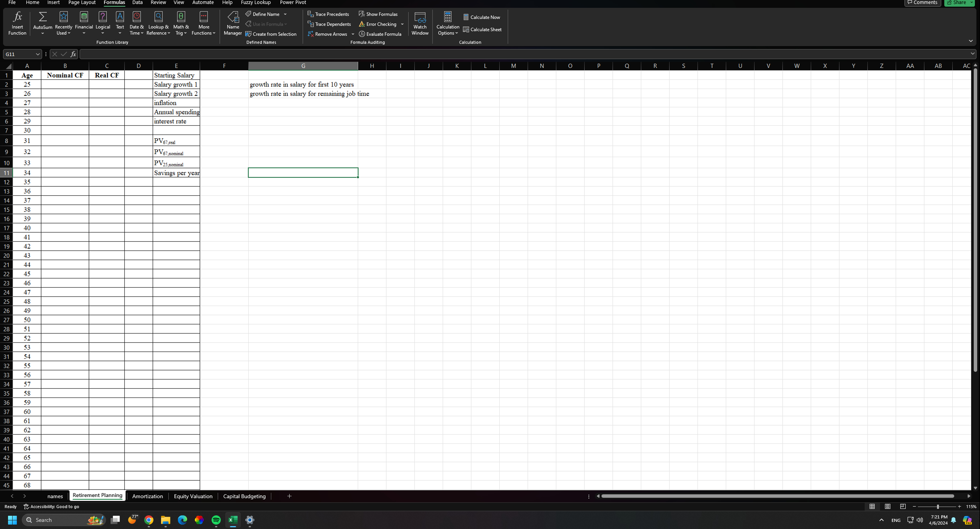Open Date & Time functions
Viewport: 980px width, 529px height.
tap(136, 23)
